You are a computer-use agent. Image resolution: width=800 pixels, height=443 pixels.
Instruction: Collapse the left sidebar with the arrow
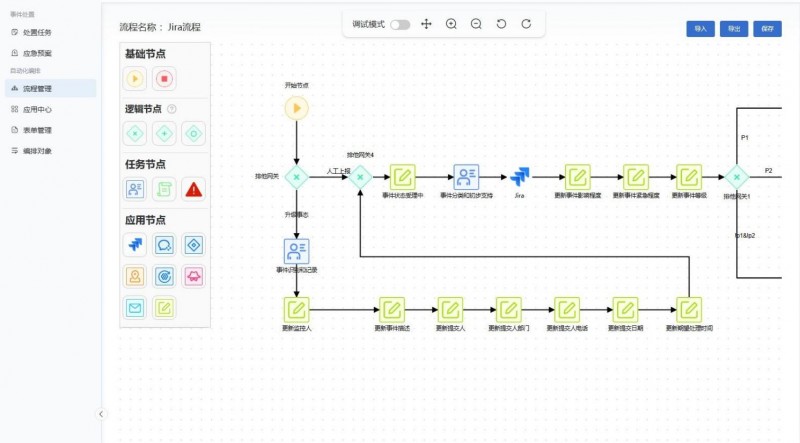101,413
